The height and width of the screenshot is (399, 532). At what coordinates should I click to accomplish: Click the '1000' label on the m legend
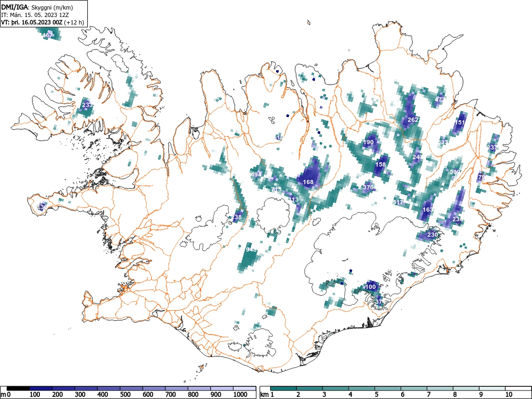pos(240,394)
